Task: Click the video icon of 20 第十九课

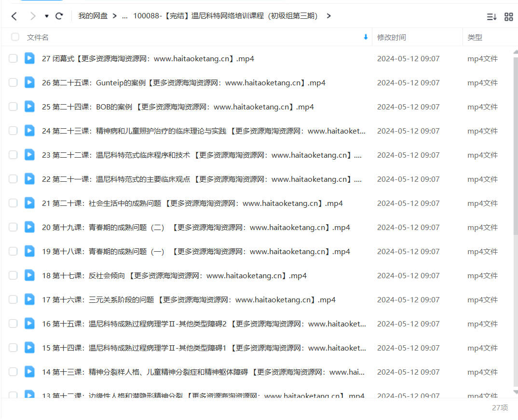Action: pos(29,227)
